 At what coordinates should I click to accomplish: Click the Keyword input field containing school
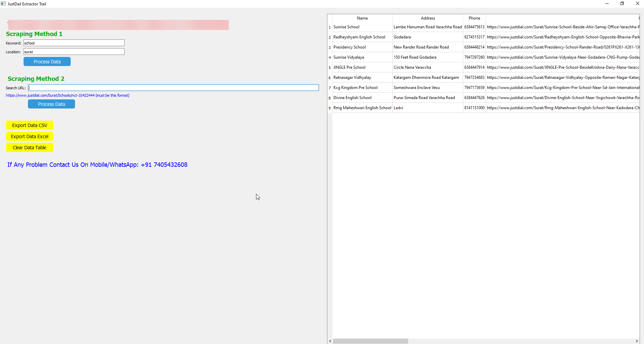tap(74, 43)
